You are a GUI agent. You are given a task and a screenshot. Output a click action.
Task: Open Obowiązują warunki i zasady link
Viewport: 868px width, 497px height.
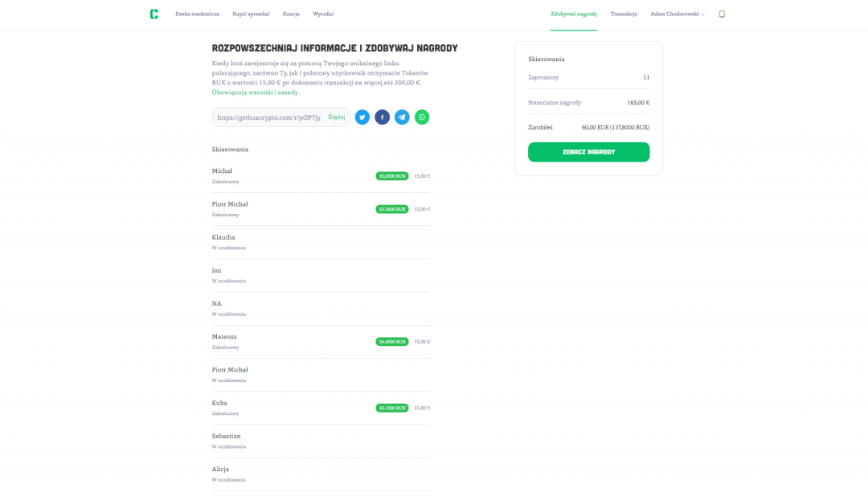[x=256, y=92]
